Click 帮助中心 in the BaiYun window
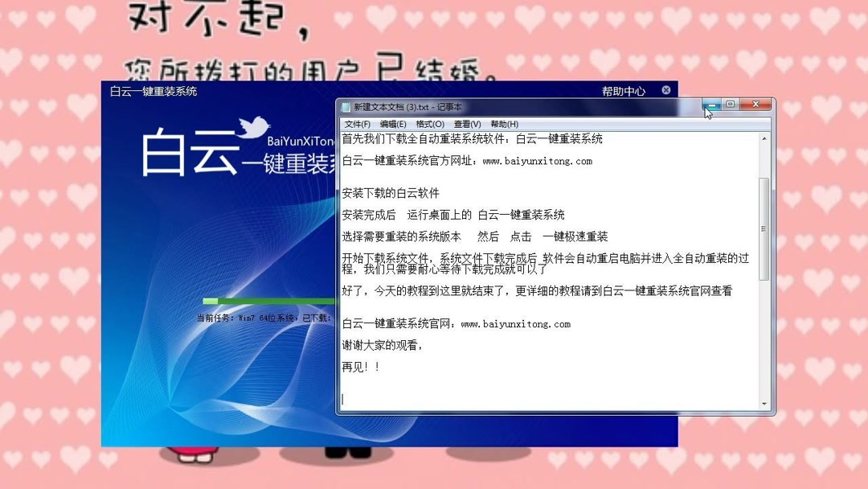This screenshot has height=489, width=868. point(626,90)
